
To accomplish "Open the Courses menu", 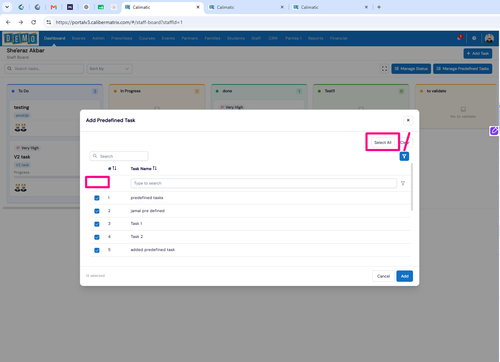I will (x=147, y=38).
